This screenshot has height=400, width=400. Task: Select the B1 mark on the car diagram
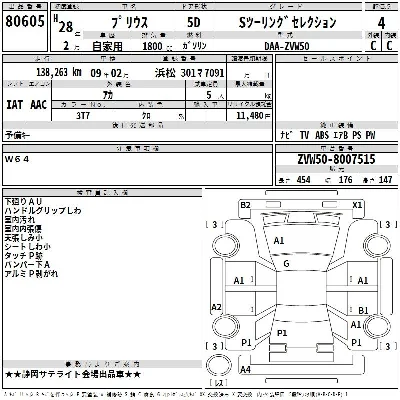363,310
